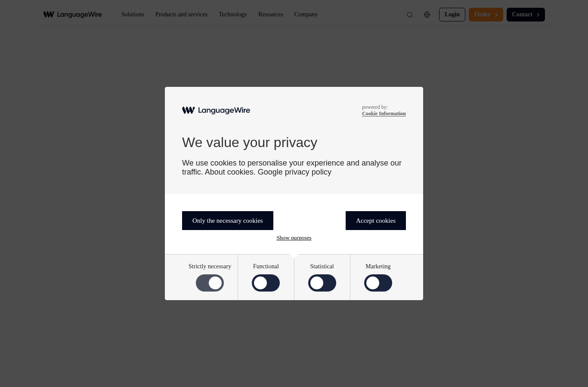Turn on the Marketing cookies switch
This screenshot has height=387, width=588.
pos(378,283)
